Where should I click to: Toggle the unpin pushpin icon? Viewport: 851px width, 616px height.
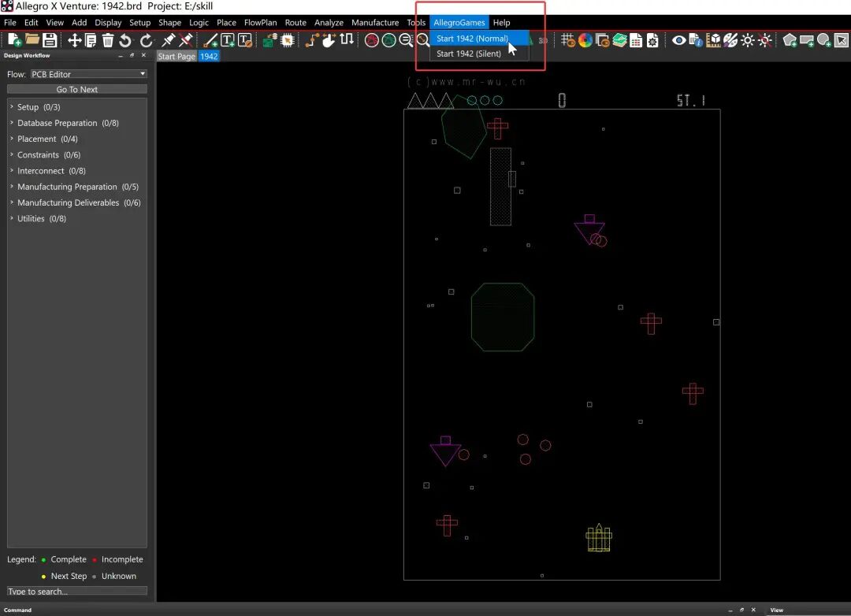point(185,40)
